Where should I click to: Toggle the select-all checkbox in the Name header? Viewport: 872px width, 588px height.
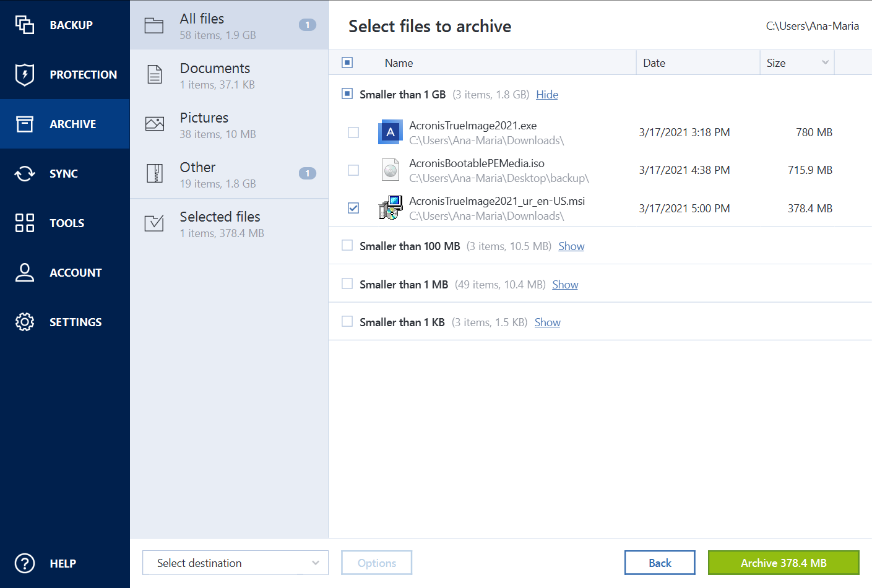click(x=347, y=63)
